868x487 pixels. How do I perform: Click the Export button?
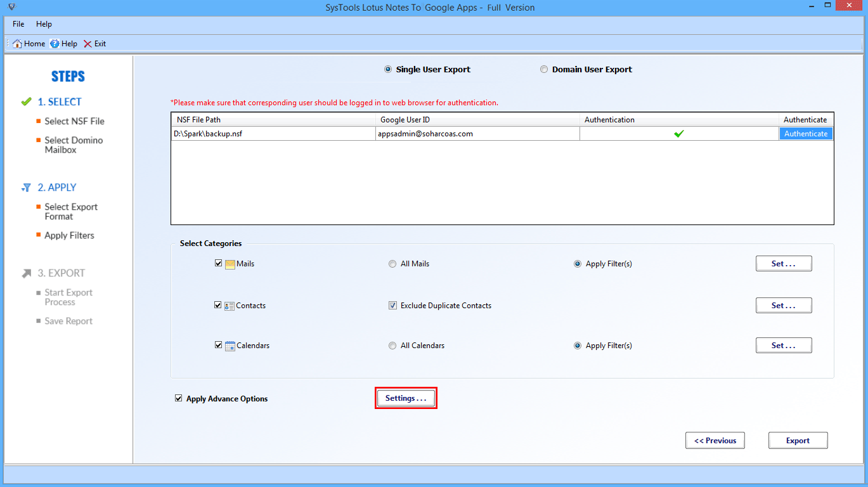click(x=798, y=441)
